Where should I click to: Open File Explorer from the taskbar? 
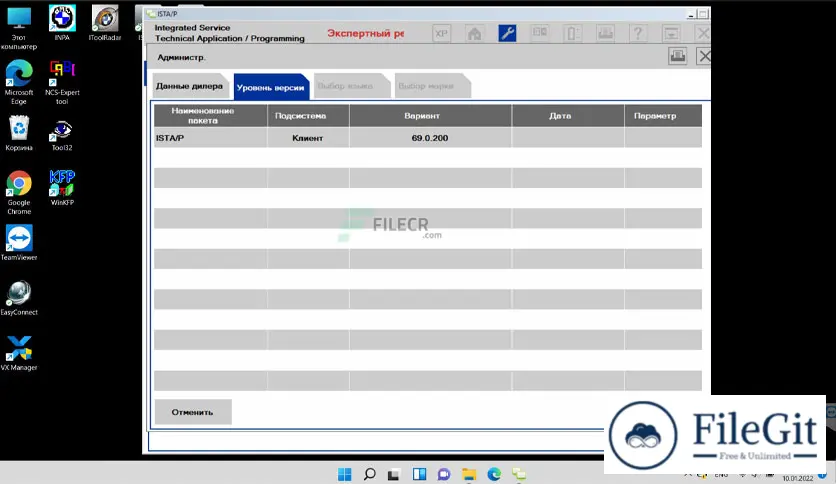click(x=469, y=474)
